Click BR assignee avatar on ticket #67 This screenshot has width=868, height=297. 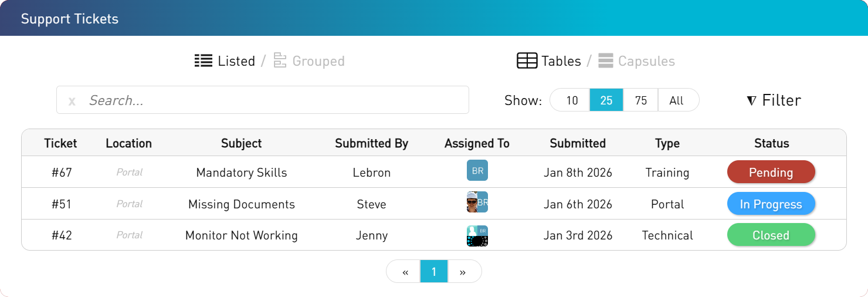(477, 170)
